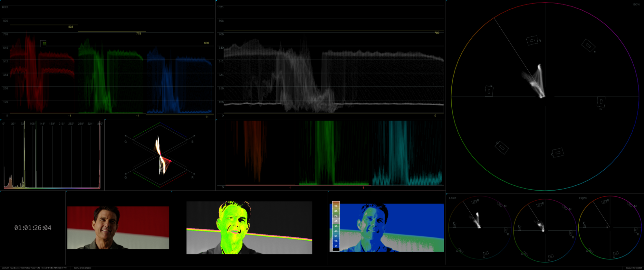Click the 36° label in hue histogram

click(x=13, y=124)
